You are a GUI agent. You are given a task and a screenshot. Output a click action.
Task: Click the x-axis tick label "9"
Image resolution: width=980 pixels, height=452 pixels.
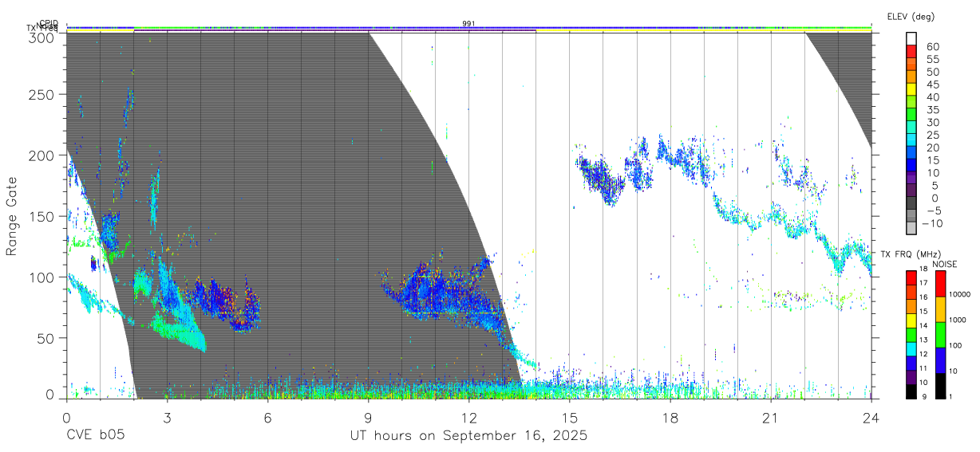tap(368, 418)
